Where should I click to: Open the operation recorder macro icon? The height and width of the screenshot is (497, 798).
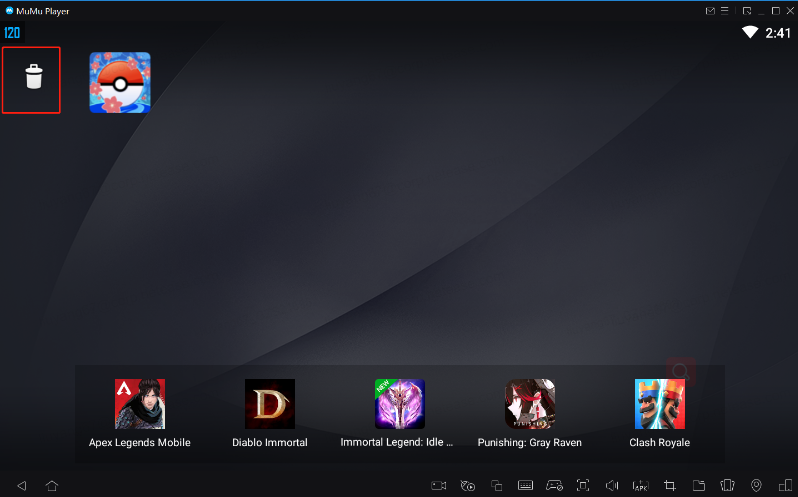[x=468, y=485]
